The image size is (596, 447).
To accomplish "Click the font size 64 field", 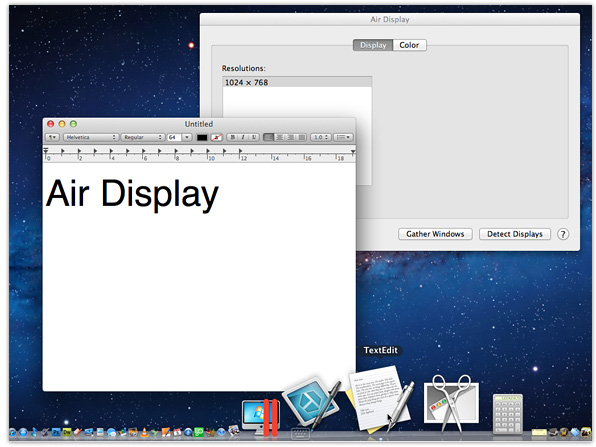I will (x=174, y=137).
